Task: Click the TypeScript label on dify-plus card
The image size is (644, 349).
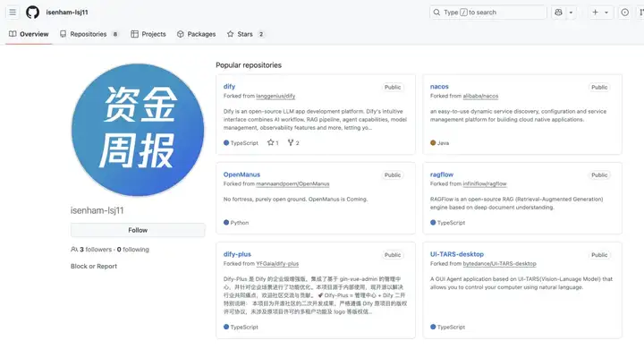Action: [x=244, y=328]
